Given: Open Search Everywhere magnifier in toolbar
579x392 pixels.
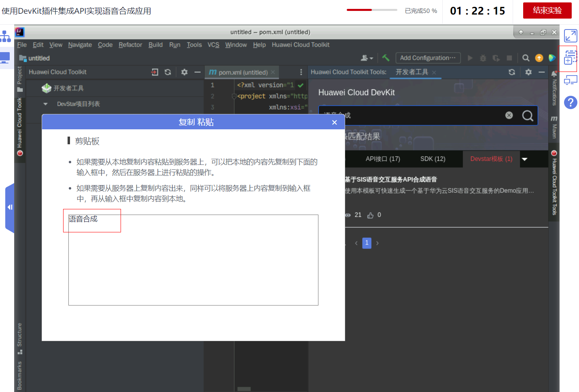Looking at the screenshot, I should [x=526, y=58].
